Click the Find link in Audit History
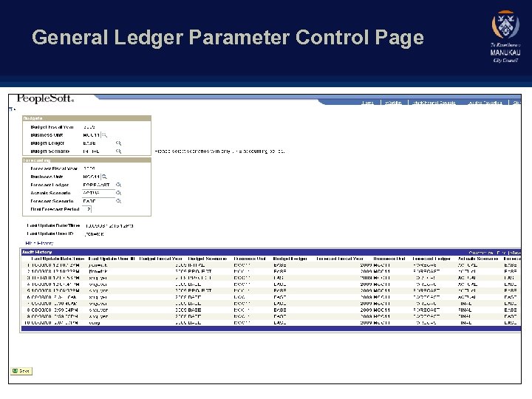This screenshot has height=399, width=532. pyautogui.click(x=501, y=253)
